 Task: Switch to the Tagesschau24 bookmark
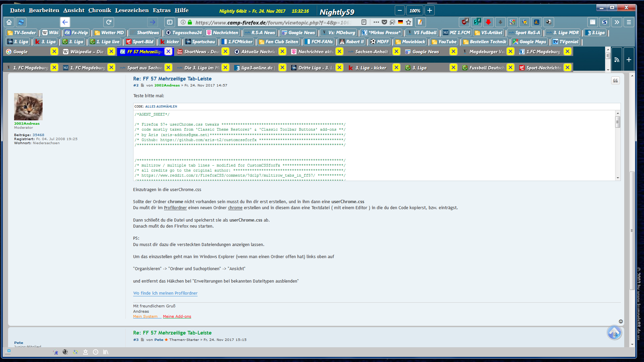184,33
